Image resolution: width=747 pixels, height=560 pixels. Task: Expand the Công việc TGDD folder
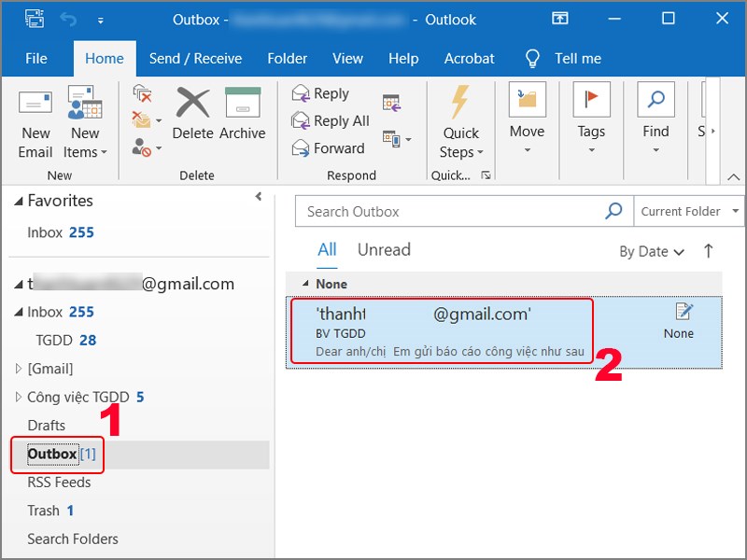[17, 397]
